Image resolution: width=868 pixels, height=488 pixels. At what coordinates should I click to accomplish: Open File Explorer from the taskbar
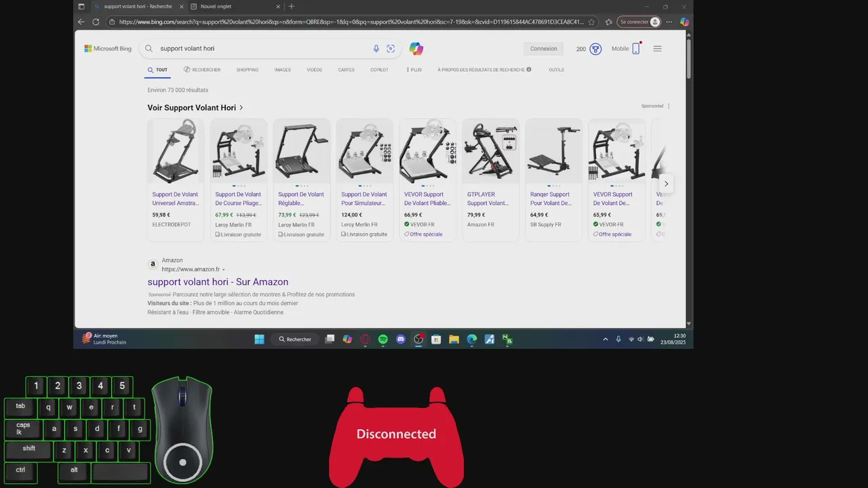[x=454, y=339]
